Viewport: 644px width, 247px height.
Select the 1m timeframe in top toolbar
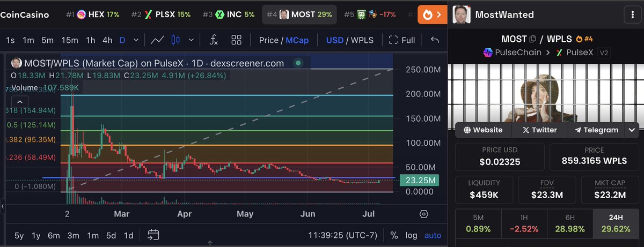click(x=28, y=40)
